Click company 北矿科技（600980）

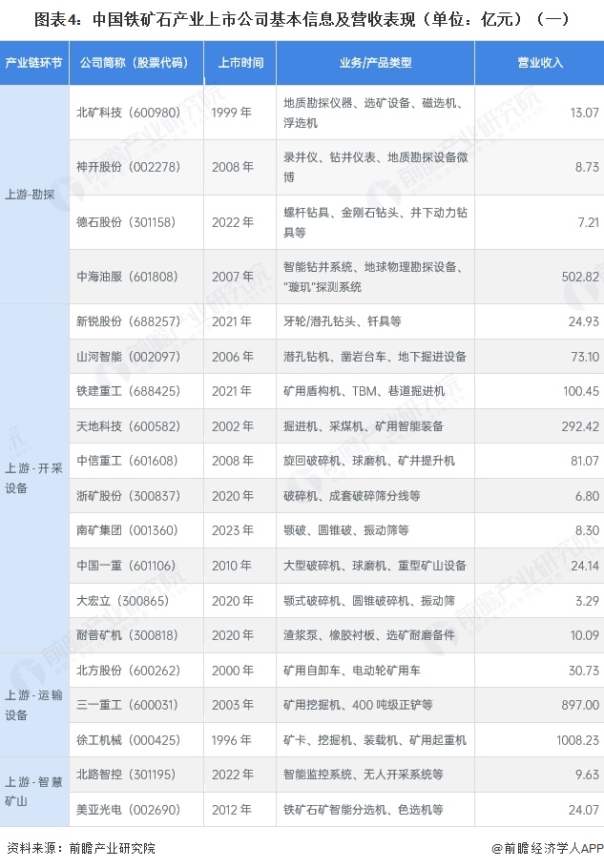pos(129,113)
